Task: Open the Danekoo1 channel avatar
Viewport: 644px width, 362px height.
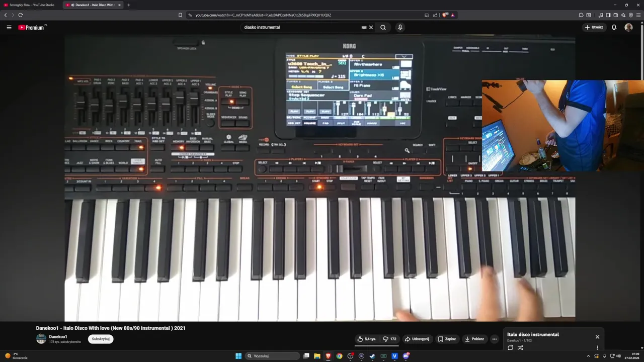Action: (41, 339)
